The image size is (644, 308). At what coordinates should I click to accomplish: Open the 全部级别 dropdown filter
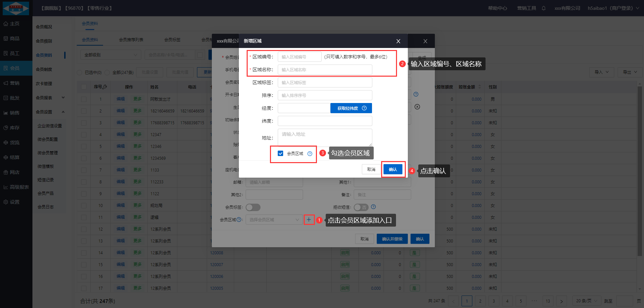(x=110, y=55)
